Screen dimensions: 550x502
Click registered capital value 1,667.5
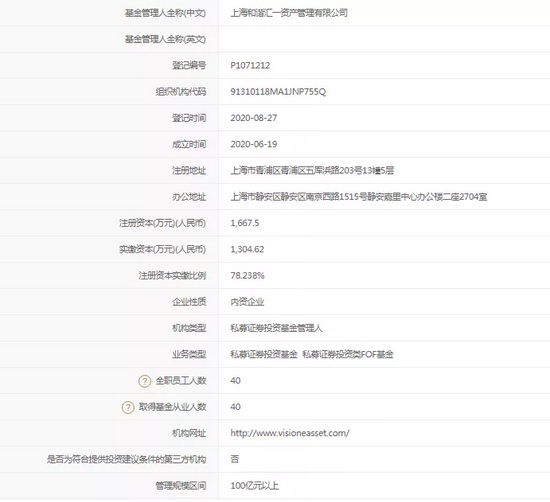tap(245, 223)
